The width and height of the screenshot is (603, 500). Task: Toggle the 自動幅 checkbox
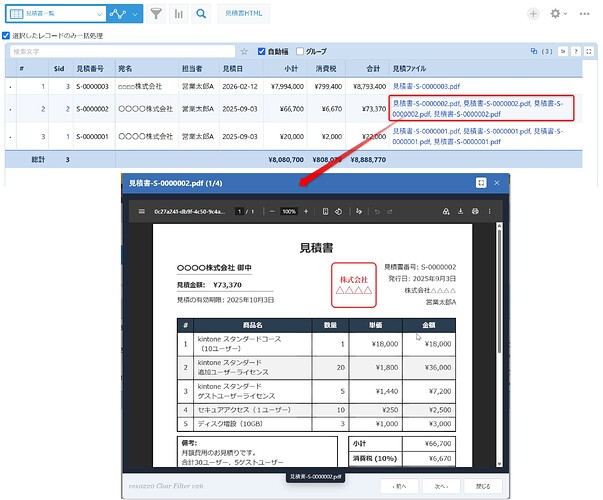(262, 51)
